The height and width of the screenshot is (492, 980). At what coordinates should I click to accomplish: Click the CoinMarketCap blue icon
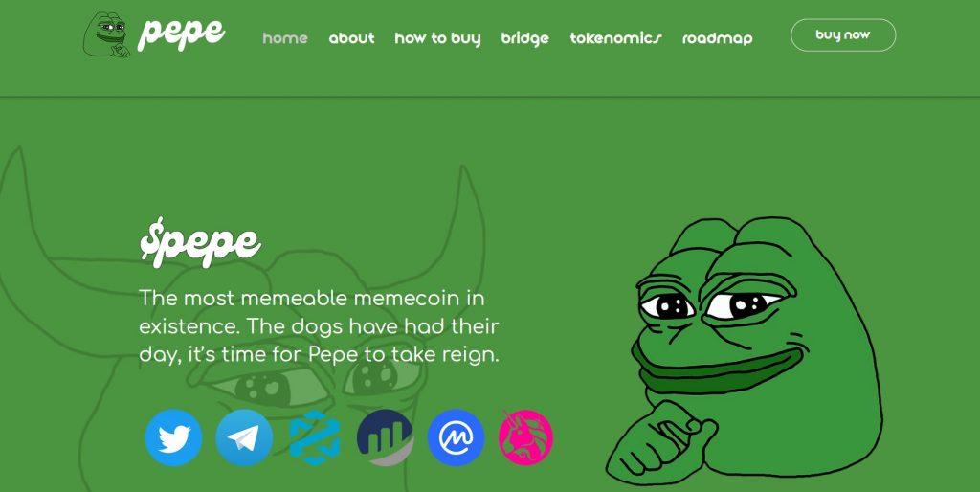tap(456, 437)
